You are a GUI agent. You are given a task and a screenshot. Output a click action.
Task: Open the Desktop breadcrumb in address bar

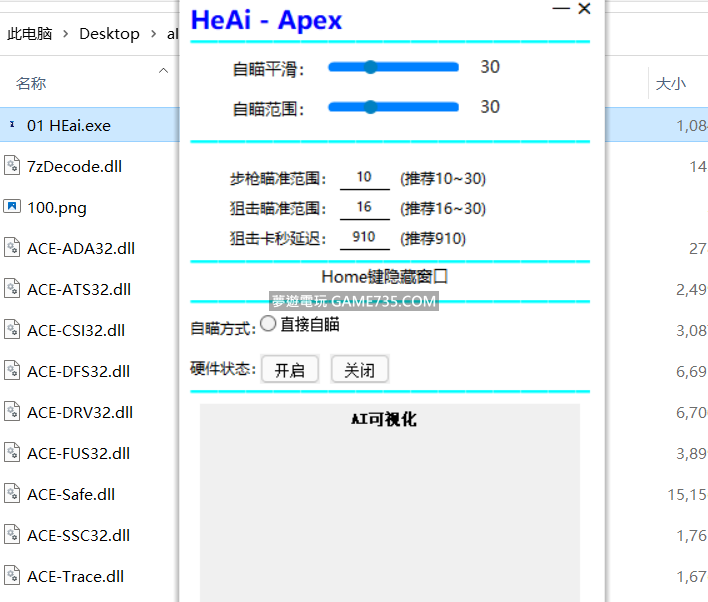click(x=109, y=33)
